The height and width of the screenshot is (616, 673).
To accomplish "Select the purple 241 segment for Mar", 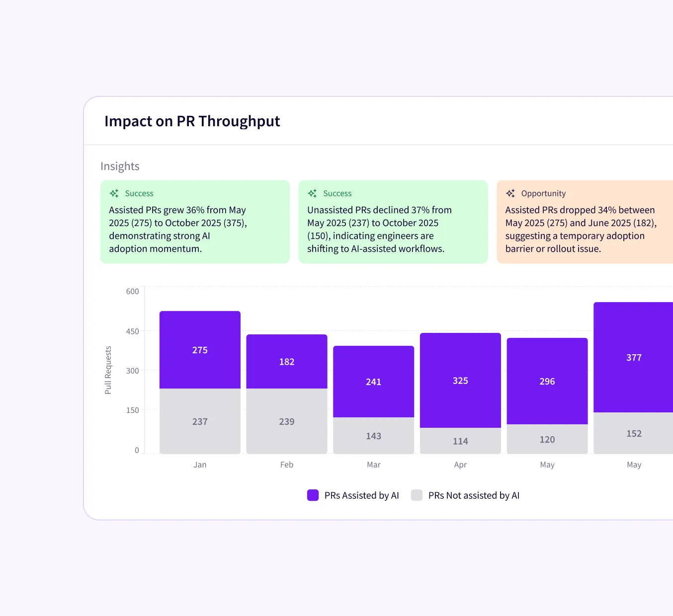I will [373, 382].
